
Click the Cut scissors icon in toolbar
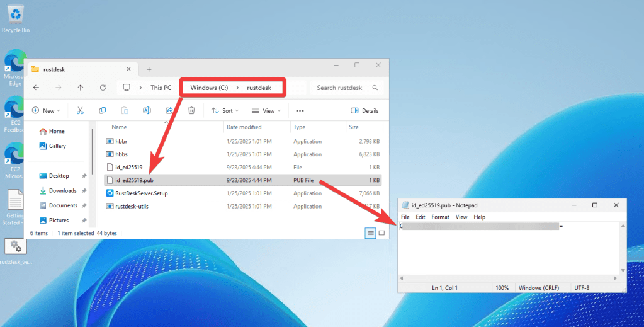80,110
